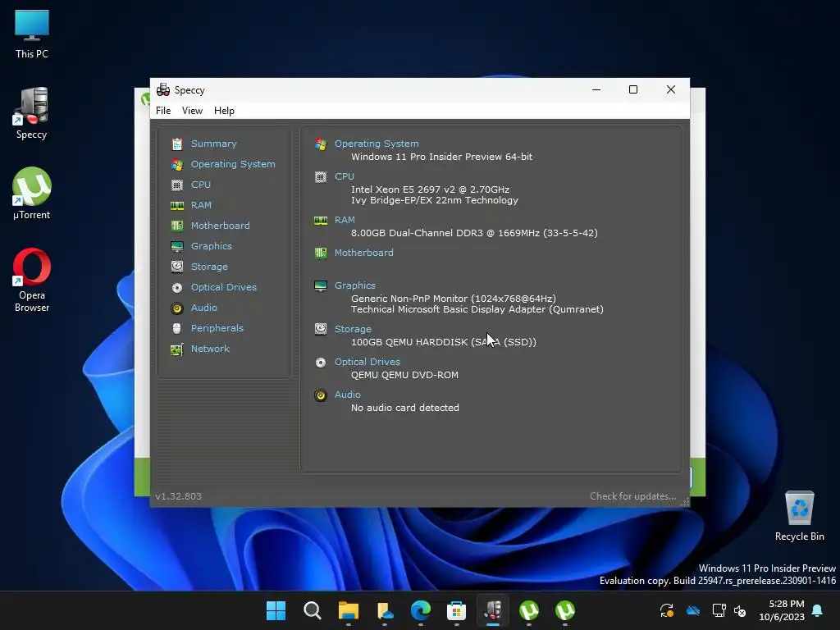Click the Motherboard icon in sidebar
This screenshot has height=630, width=840.
click(x=177, y=226)
